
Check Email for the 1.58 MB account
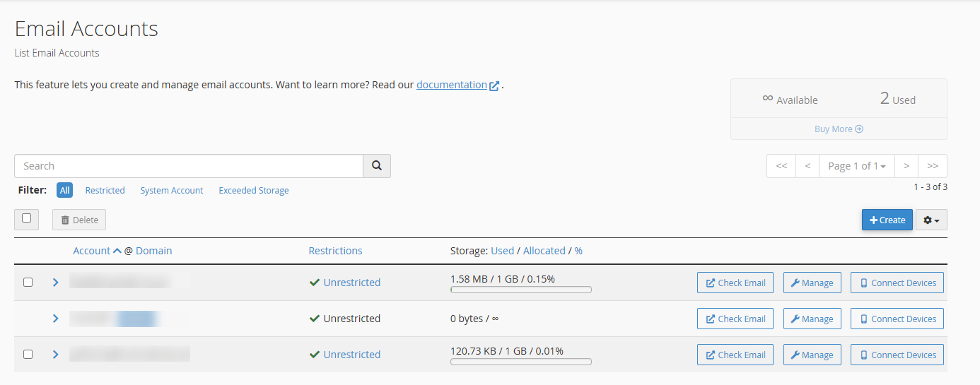(735, 283)
